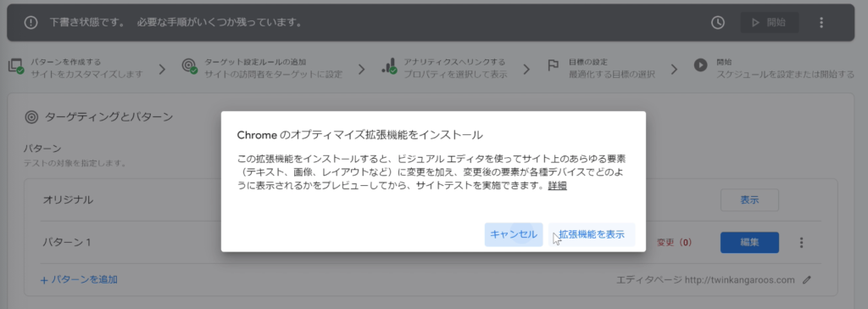The width and height of the screenshot is (868, 309).
Task: Click the パターン 1 row label
Action: pyautogui.click(x=66, y=243)
